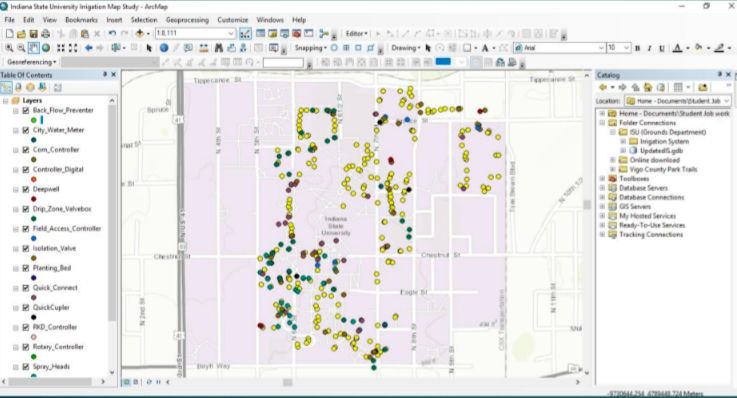Hide the Isolation_Valve layer
This screenshot has height=398, width=737.
point(26,249)
